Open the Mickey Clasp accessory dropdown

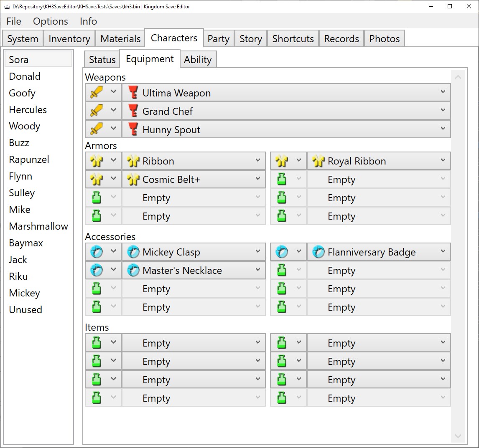[194, 252]
